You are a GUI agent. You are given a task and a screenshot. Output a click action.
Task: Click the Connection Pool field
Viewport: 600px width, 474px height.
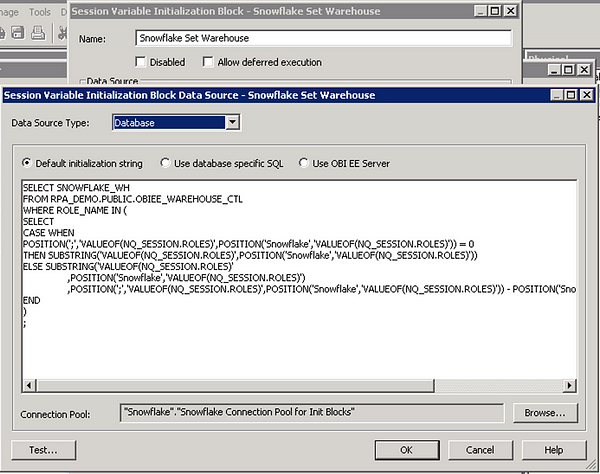[x=312, y=413]
